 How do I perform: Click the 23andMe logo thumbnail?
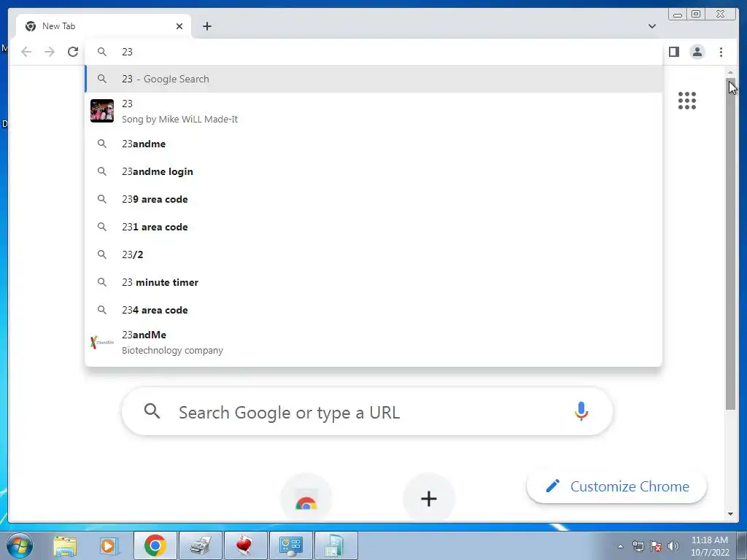coord(102,343)
